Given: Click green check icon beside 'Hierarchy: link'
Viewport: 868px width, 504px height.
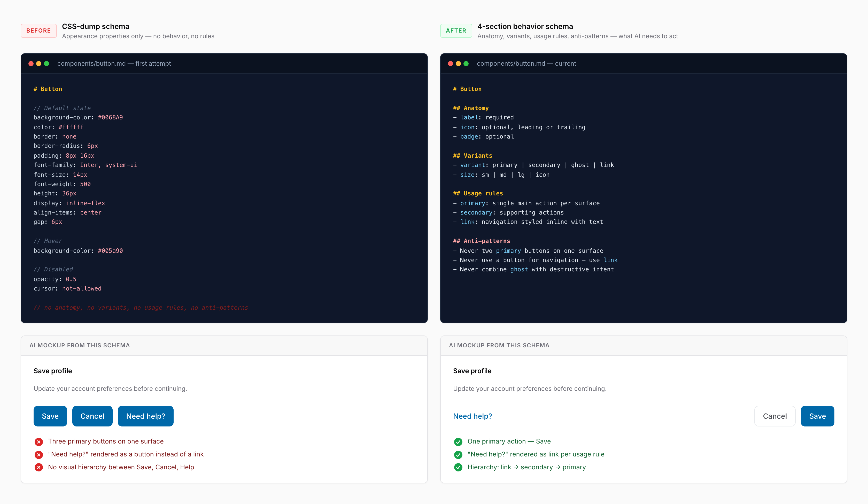Looking at the screenshot, I should pyautogui.click(x=458, y=468).
